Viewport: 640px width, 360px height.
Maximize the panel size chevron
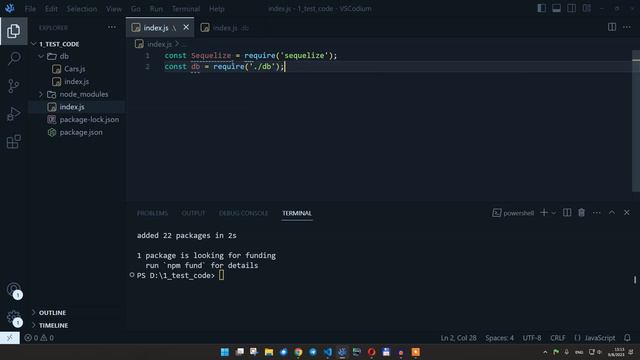tap(612, 213)
